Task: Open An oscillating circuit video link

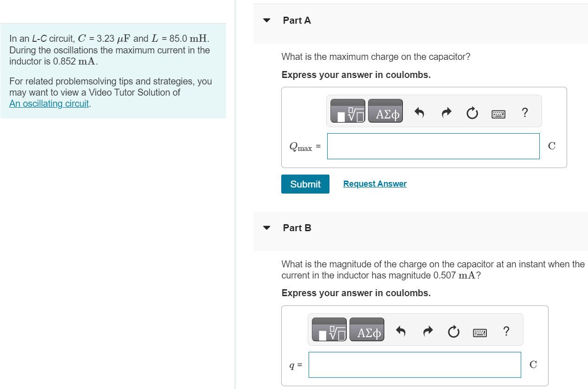Action: tap(49, 104)
